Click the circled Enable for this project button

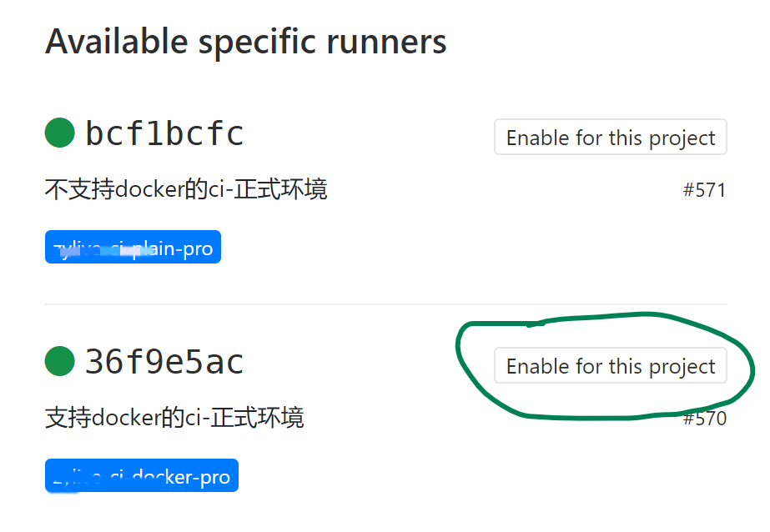coord(610,365)
